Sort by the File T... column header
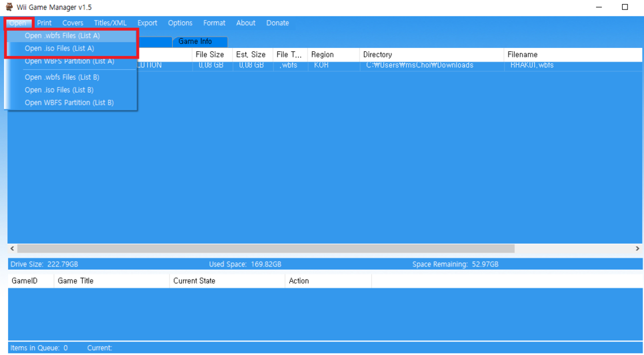Image resolution: width=644 pixels, height=355 pixels. (291, 55)
